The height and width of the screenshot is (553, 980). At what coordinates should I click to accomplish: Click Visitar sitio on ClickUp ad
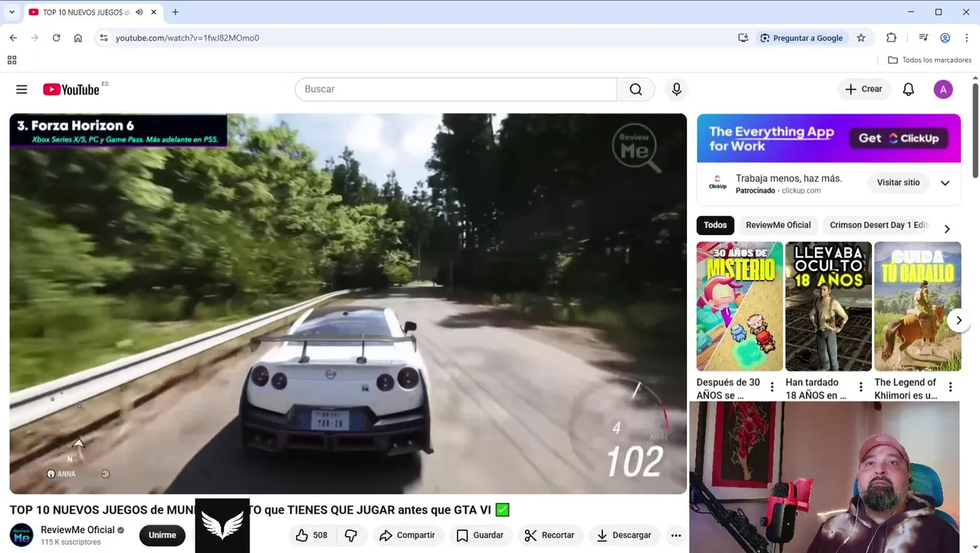[898, 183]
